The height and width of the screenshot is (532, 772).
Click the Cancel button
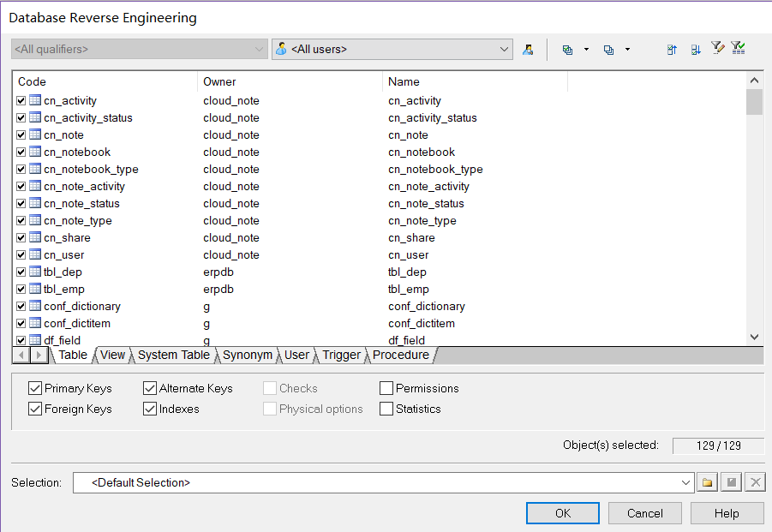pyautogui.click(x=644, y=513)
